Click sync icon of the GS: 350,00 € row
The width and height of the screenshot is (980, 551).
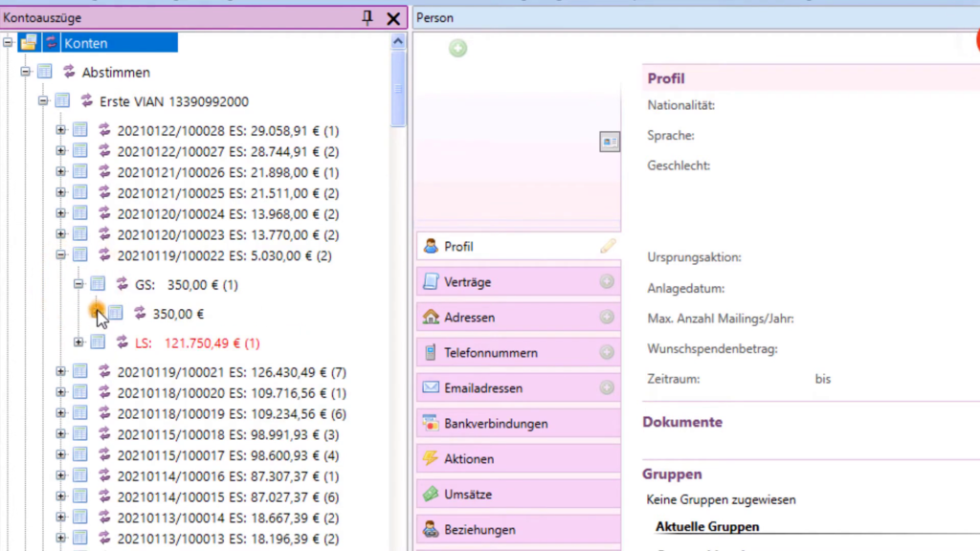pos(122,284)
